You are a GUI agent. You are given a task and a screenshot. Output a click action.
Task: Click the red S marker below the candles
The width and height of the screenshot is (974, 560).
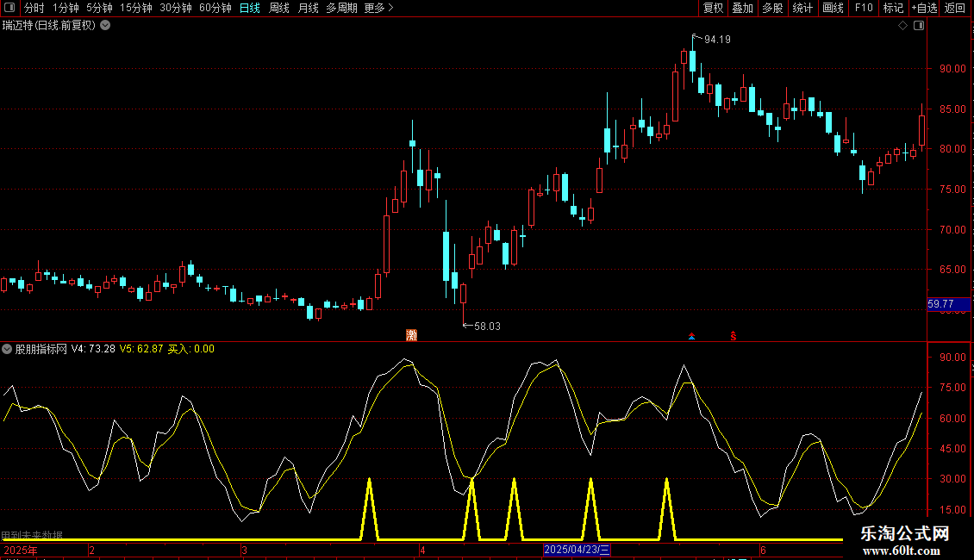734,336
